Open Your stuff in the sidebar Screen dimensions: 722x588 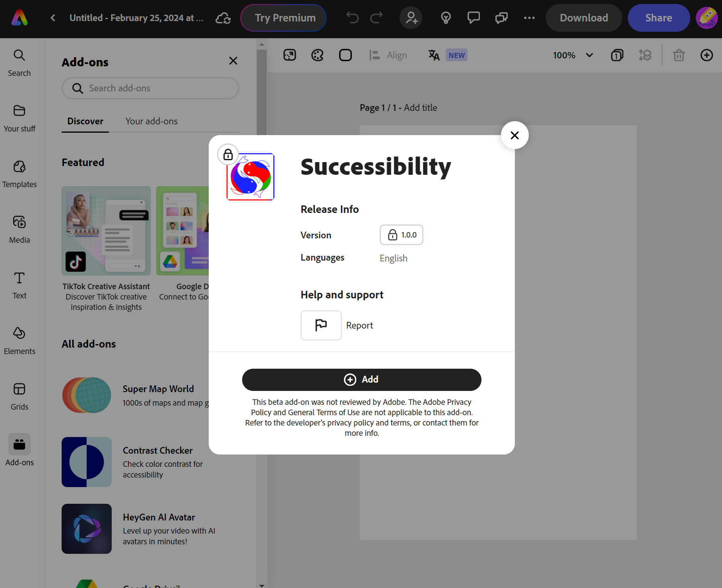coord(19,118)
